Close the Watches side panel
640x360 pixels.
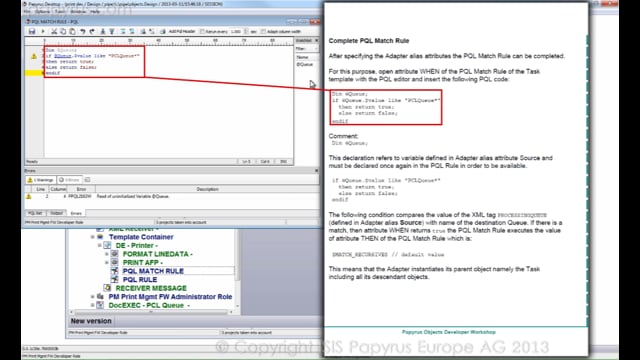[x=316, y=40]
